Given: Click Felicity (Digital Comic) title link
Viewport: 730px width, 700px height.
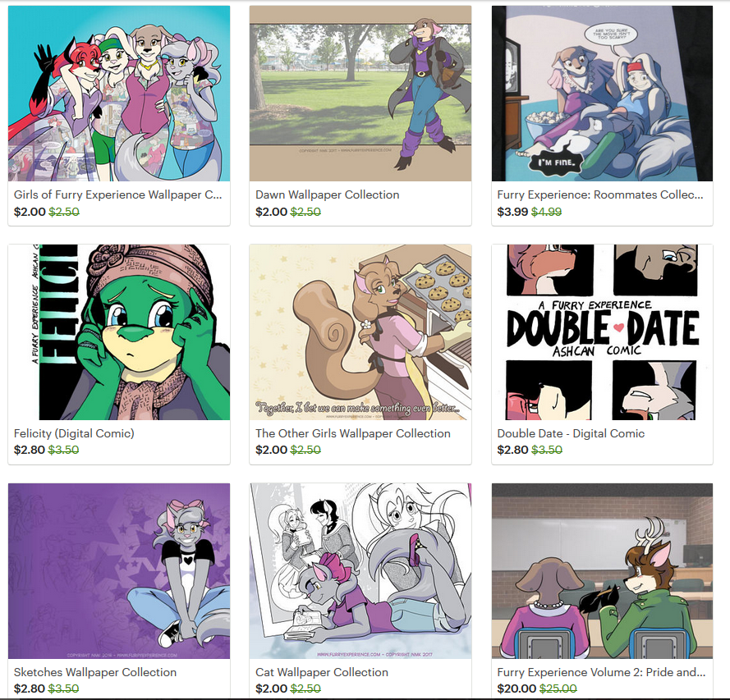Looking at the screenshot, I should pyautogui.click(x=74, y=433).
